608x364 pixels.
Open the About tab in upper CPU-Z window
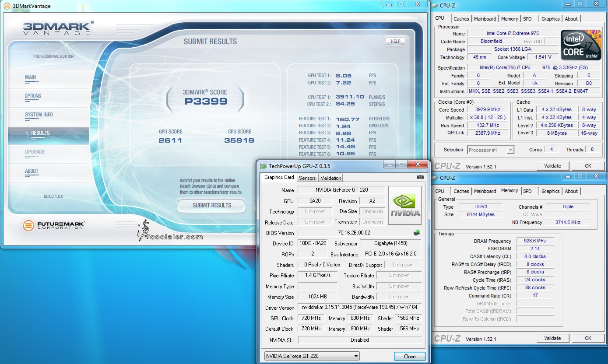click(x=571, y=19)
